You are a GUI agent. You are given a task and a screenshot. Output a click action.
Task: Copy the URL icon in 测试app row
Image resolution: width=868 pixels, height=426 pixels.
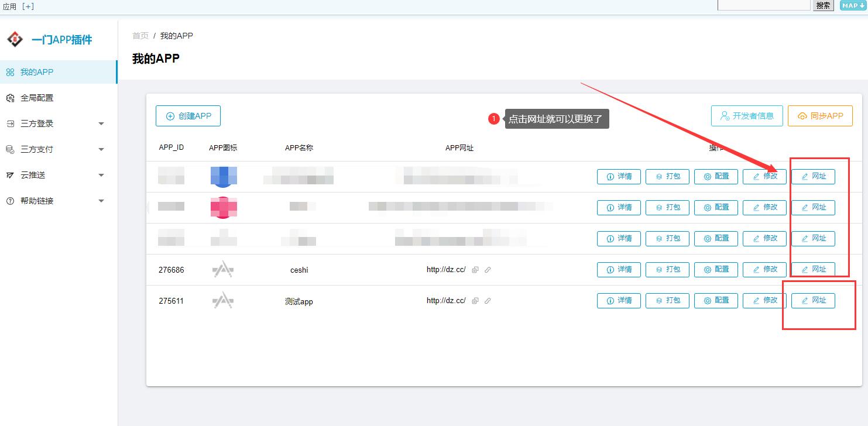click(x=475, y=301)
